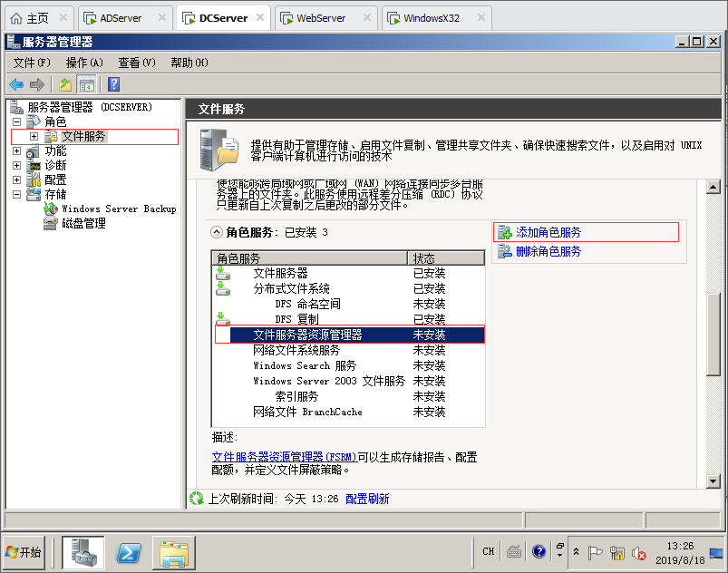Click the 文件服务器 installed status icon
Image resolution: width=728 pixels, height=573 pixels.
(223, 273)
